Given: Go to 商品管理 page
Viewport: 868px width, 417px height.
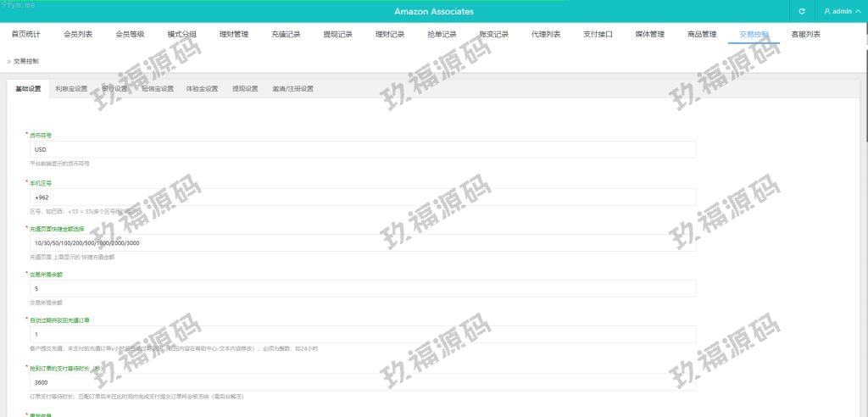Looking at the screenshot, I should (702, 35).
